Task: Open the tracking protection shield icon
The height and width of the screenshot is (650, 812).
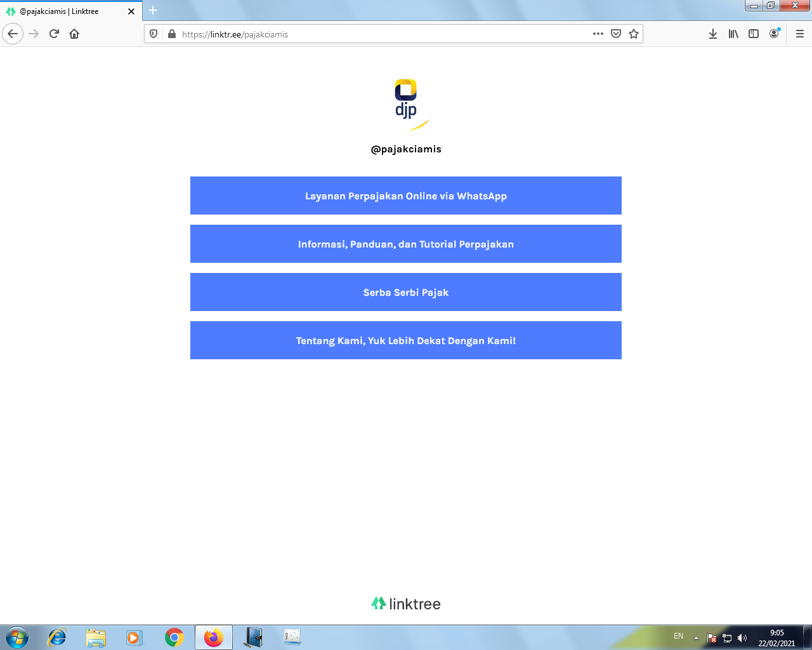Action: coord(154,34)
